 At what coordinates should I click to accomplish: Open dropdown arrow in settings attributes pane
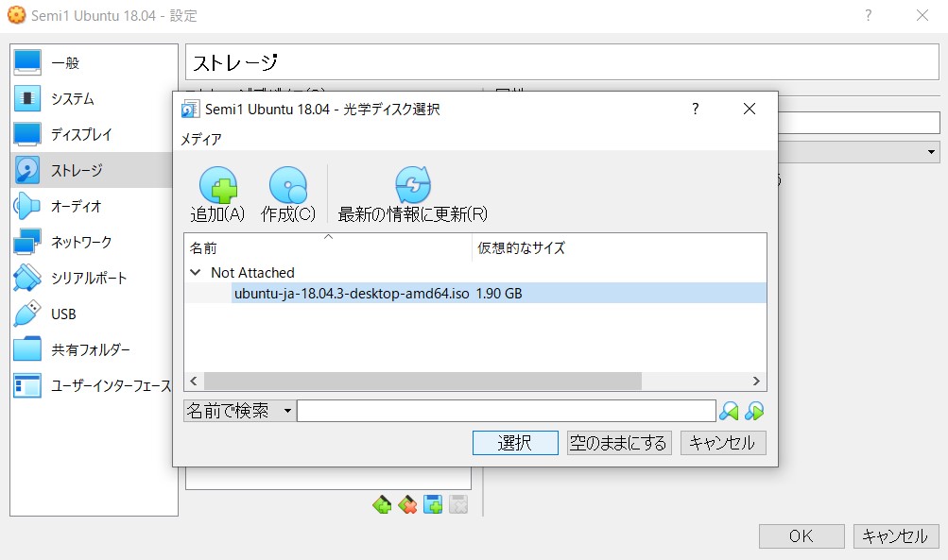click(x=931, y=152)
